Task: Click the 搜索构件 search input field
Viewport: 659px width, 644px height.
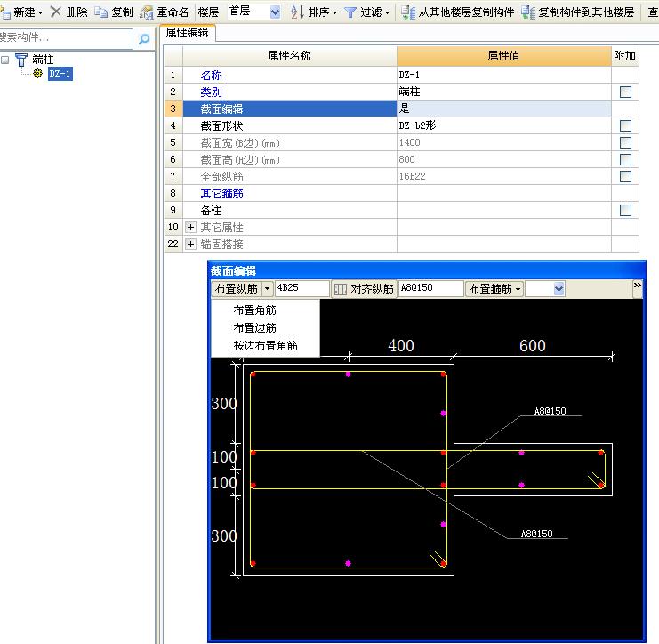Action: click(x=66, y=38)
